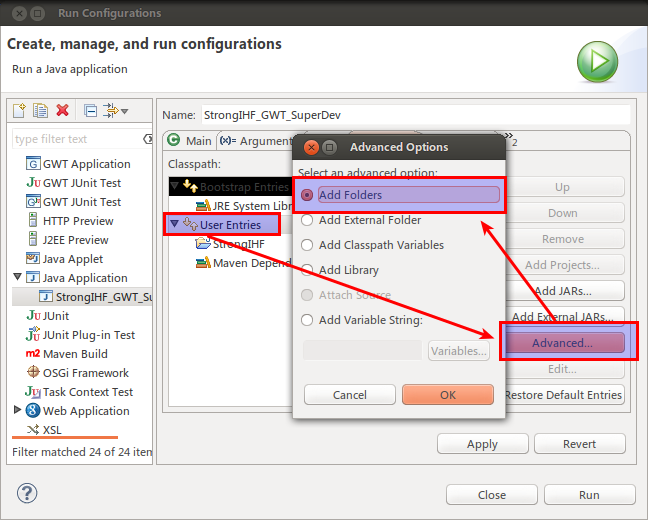Click the JUnit configuration icon
This screenshot has height=520, width=648.
pos(33,316)
